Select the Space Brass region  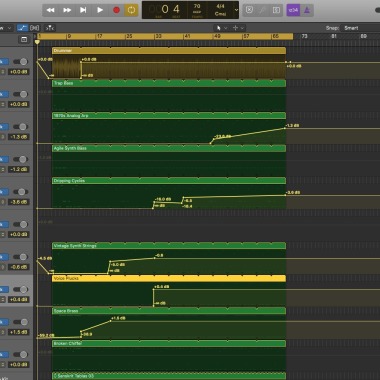(169, 311)
